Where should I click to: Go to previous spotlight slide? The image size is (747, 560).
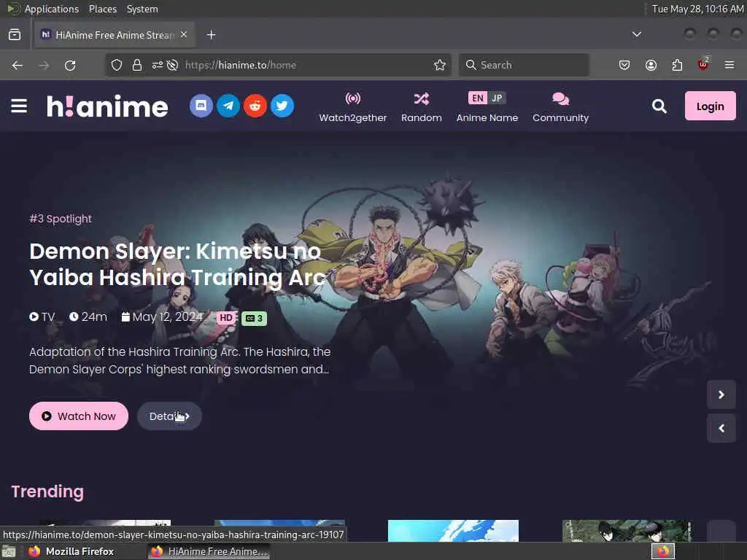click(721, 429)
